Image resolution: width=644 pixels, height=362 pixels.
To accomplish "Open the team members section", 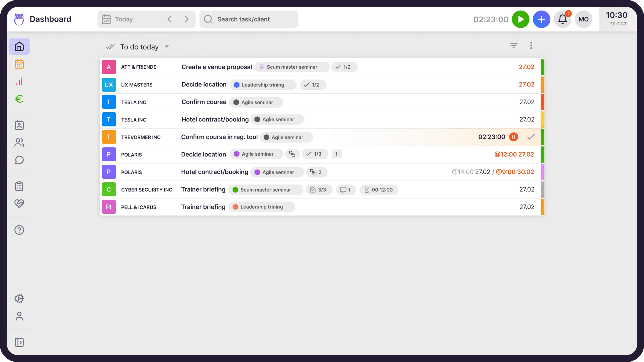I will pos(19,143).
